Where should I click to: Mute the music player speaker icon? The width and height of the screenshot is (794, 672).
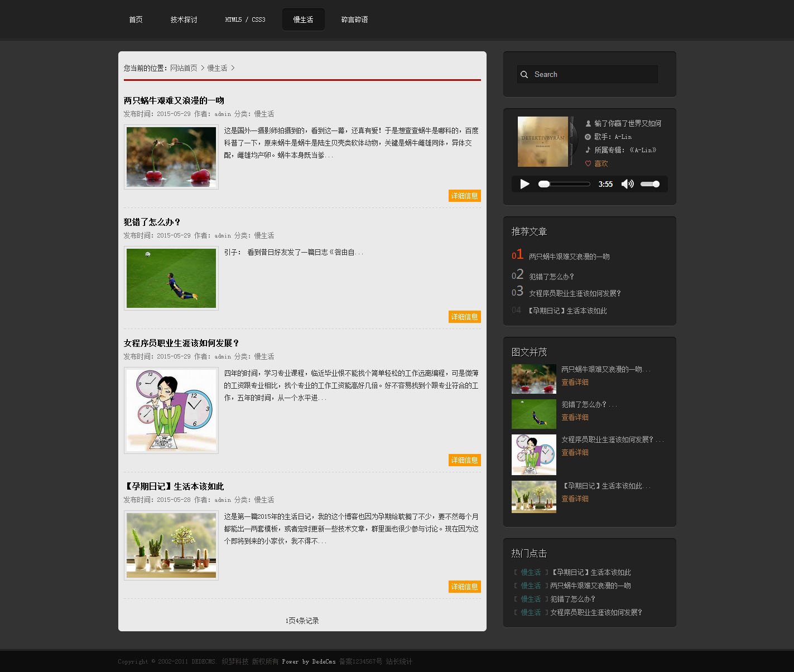tap(627, 184)
